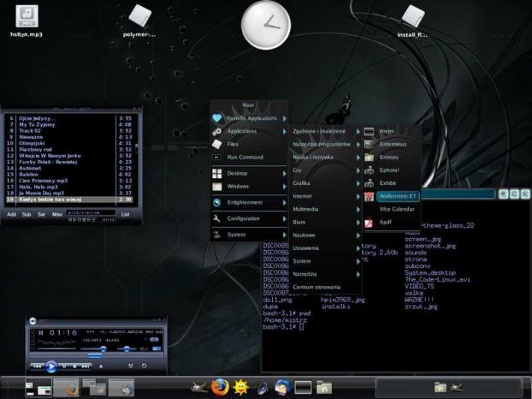Launch Wolfenstein:ET from the submenu

(x=392, y=196)
